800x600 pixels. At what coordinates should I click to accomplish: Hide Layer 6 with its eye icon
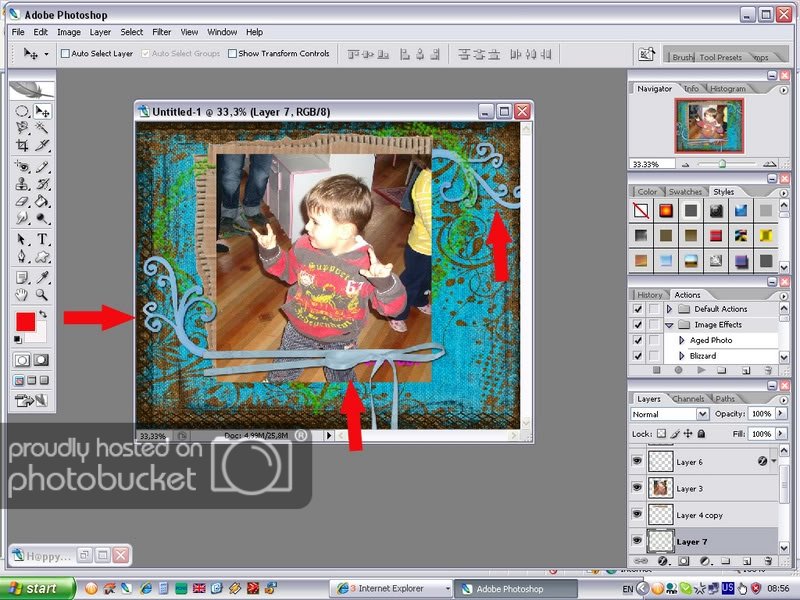637,461
